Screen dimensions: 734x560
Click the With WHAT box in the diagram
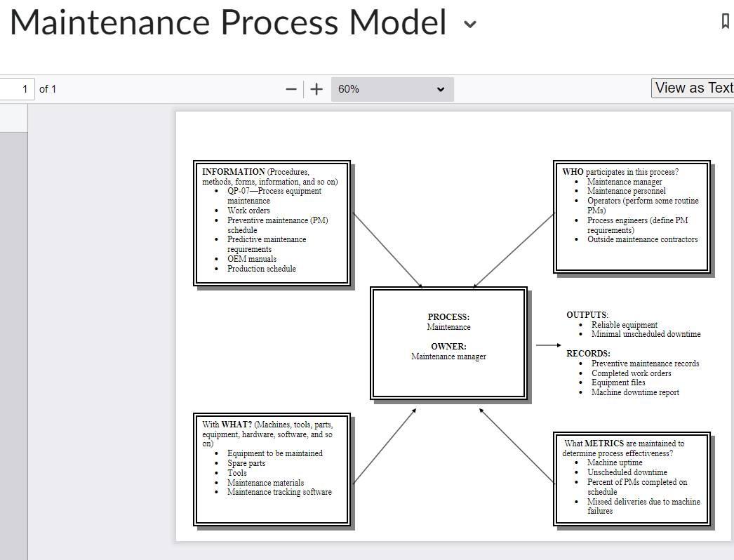coord(270,470)
